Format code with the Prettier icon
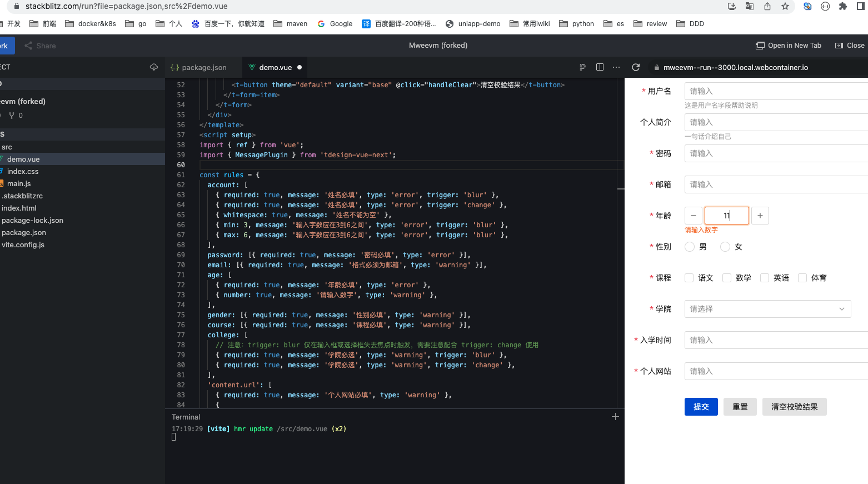868x484 pixels. coord(582,67)
